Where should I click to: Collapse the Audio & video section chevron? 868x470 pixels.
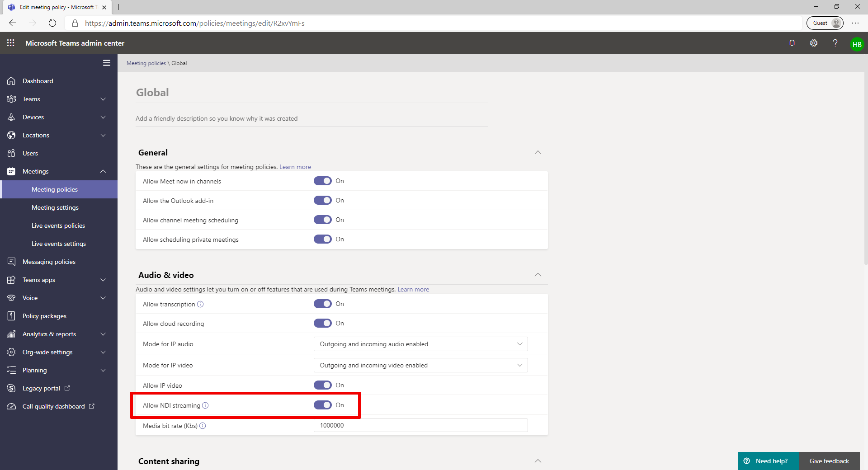538,275
